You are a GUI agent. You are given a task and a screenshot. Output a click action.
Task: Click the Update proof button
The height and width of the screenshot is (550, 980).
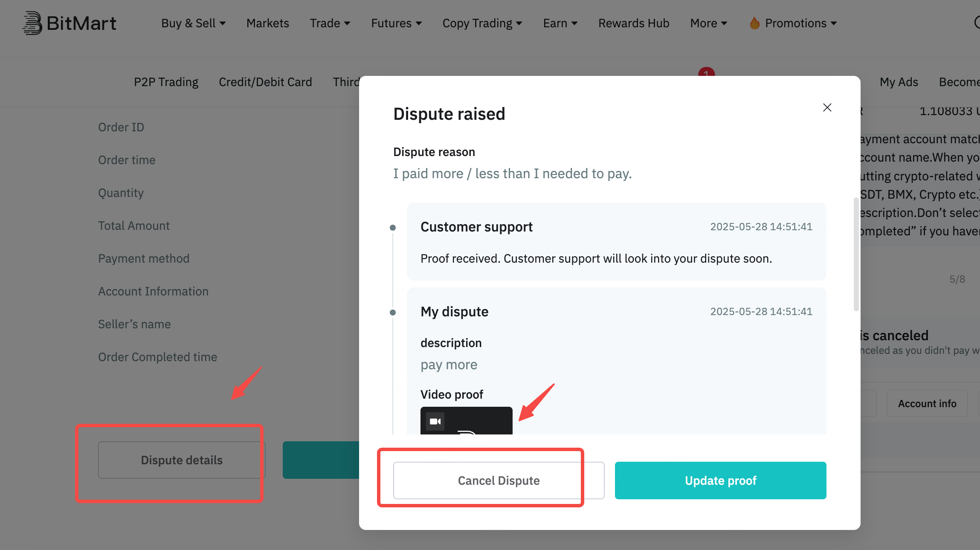[x=720, y=481]
